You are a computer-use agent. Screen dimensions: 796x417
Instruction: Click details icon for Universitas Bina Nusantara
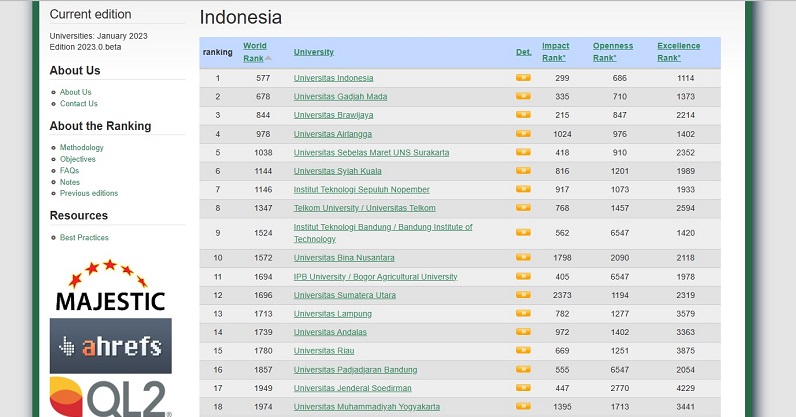point(523,258)
